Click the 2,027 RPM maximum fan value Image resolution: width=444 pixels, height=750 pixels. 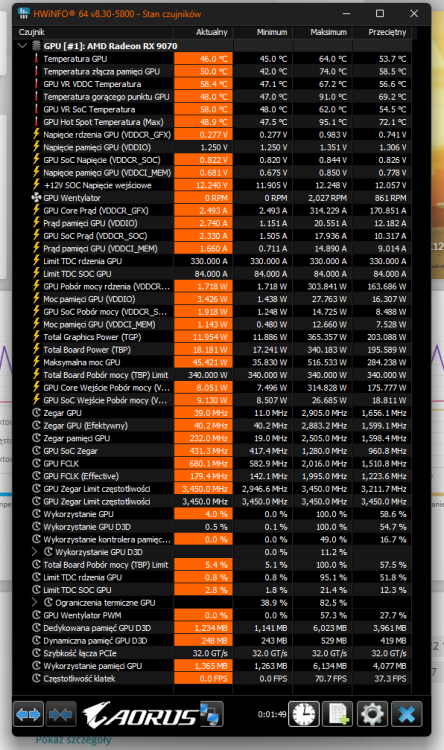point(327,198)
